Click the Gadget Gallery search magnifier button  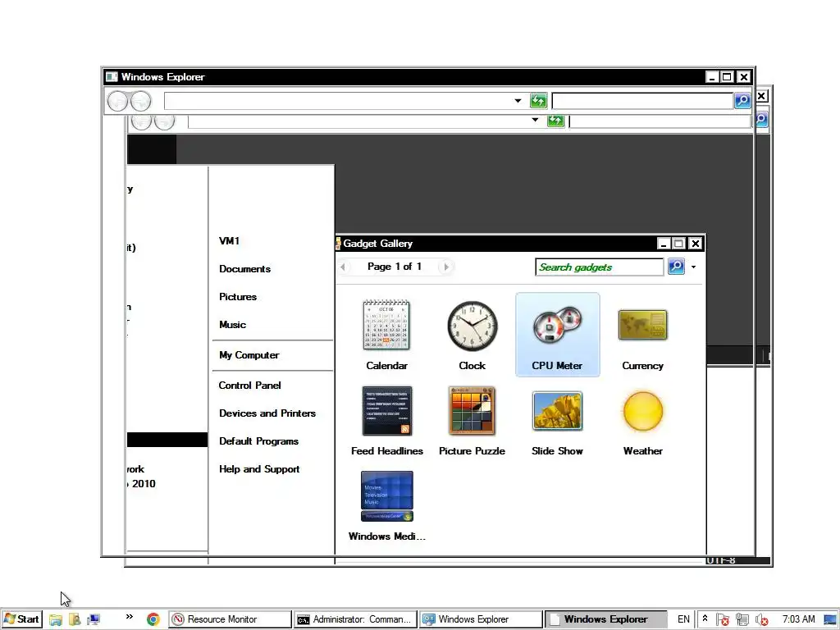[676, 267]
